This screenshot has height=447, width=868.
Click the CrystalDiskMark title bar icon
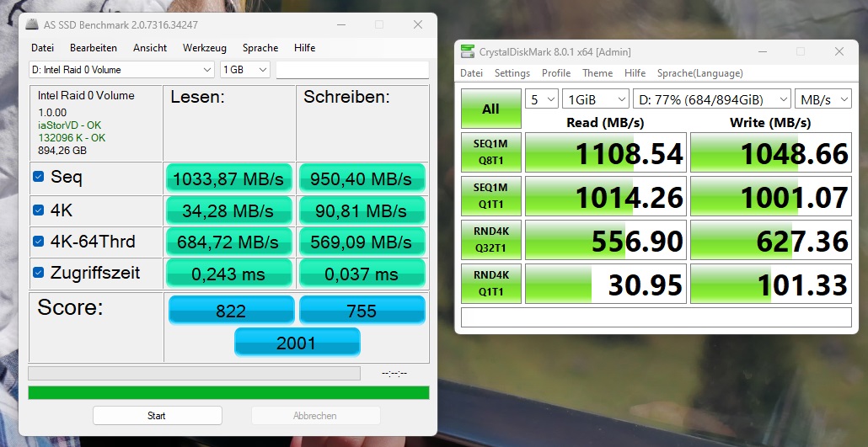pos(468,52)
